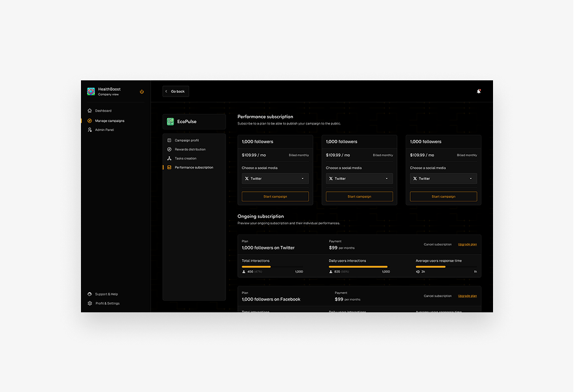Open the notification bell icon

coord(479,91)
